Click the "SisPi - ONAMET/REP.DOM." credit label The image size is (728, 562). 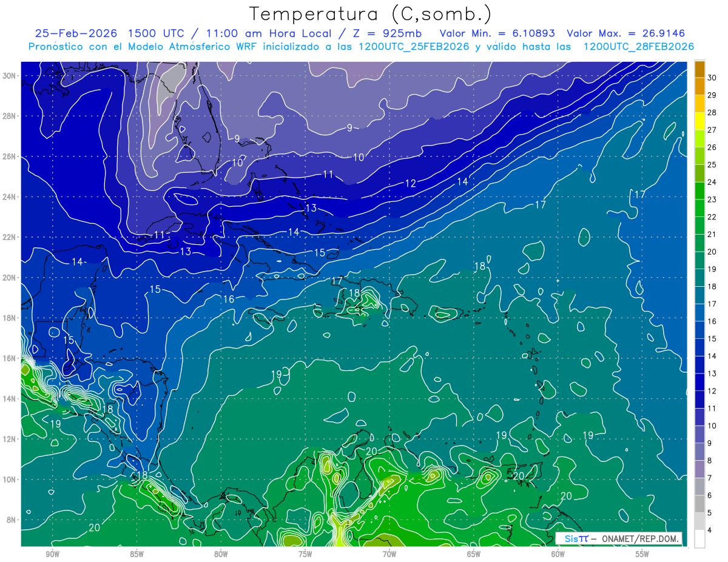(619, 538)
